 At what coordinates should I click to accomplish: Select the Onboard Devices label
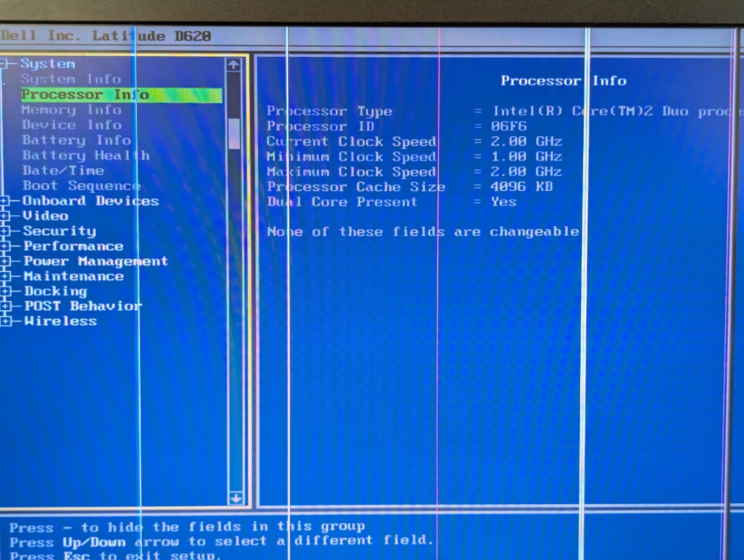pos(91,201)
